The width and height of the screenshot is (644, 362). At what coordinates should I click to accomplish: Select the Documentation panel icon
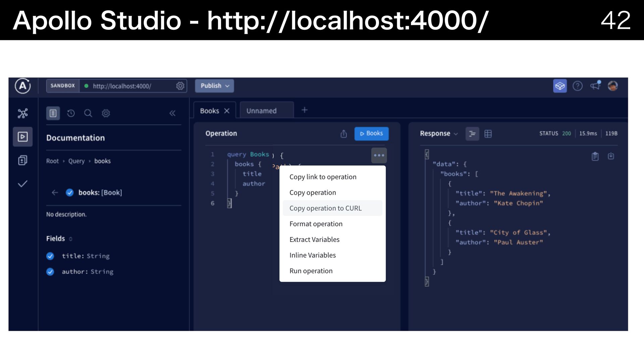click(53, 113)
